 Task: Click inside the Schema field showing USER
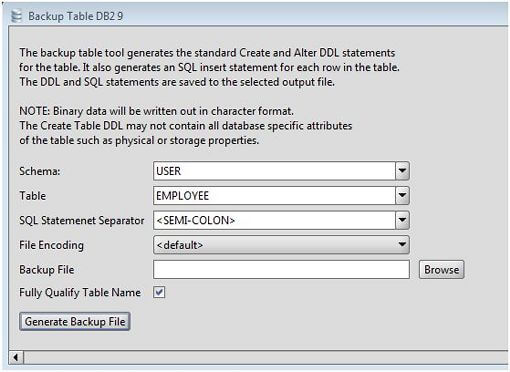pyautogui.click(x=274, y=171)
